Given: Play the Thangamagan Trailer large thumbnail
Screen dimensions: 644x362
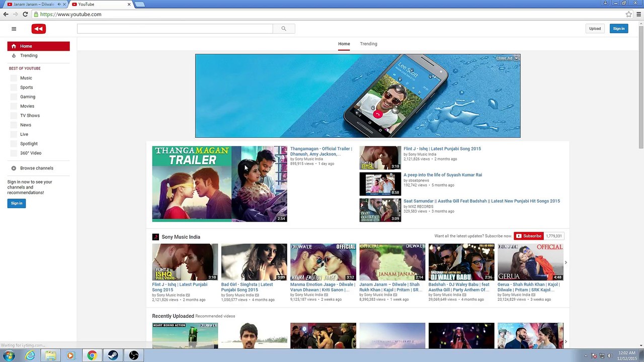Looking at the screenshot, I should [x=220, y=184].
